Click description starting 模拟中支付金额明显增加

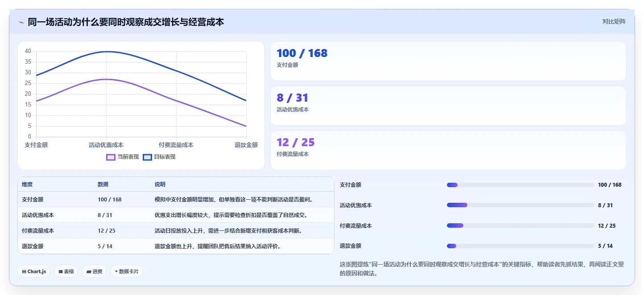click(x=234, y=200)
